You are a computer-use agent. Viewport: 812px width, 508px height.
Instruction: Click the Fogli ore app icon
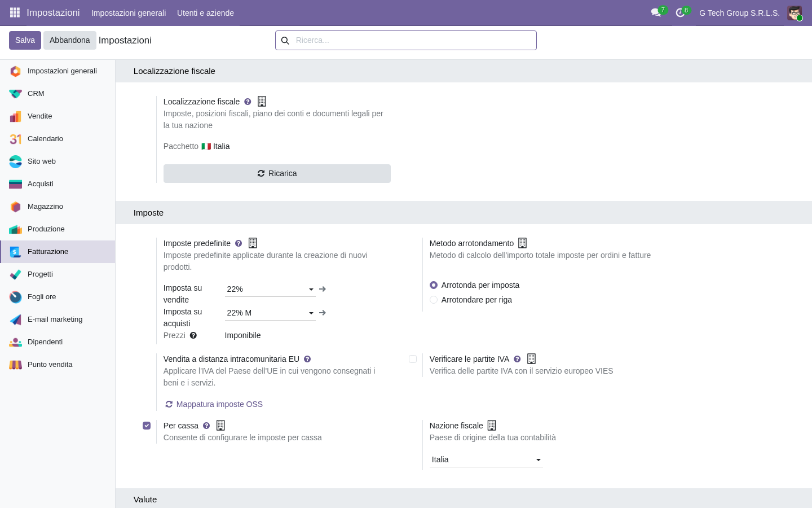tap(16, 297)
